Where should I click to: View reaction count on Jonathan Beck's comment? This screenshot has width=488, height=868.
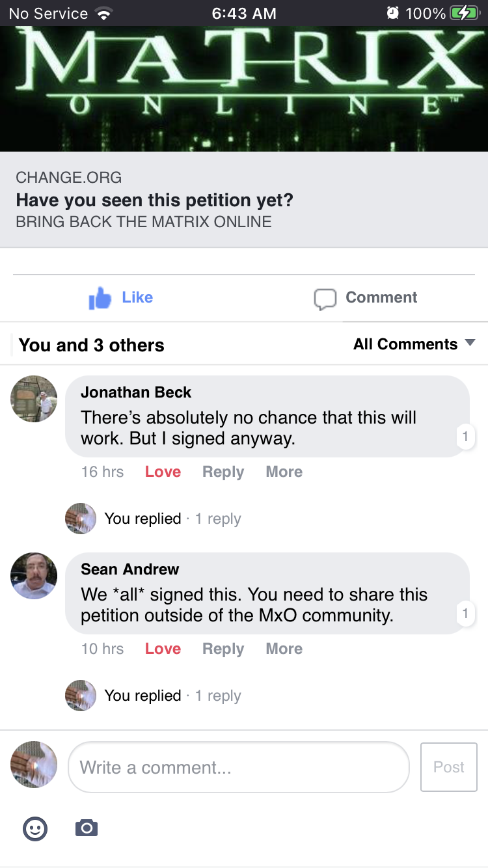(x=465, y=437)
